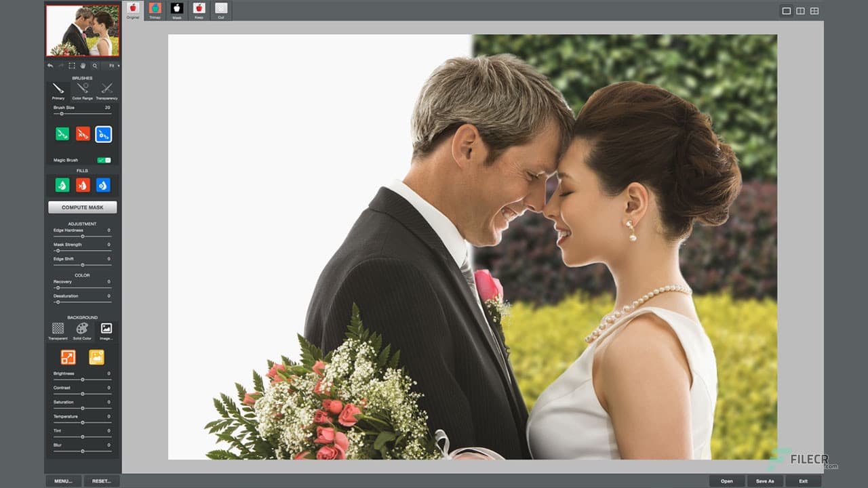
Task: Open the Fit zoom dropdown
Action: point(112,66)
